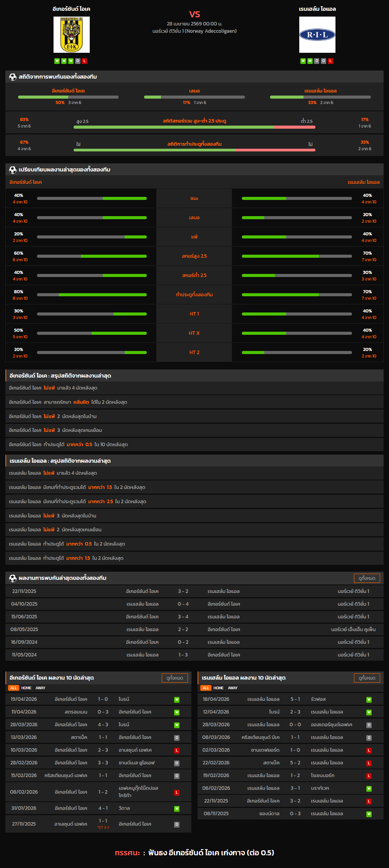Select ALL tab in Ranheim last-10 panel
The image size is (389, 868).
point(206,688)
